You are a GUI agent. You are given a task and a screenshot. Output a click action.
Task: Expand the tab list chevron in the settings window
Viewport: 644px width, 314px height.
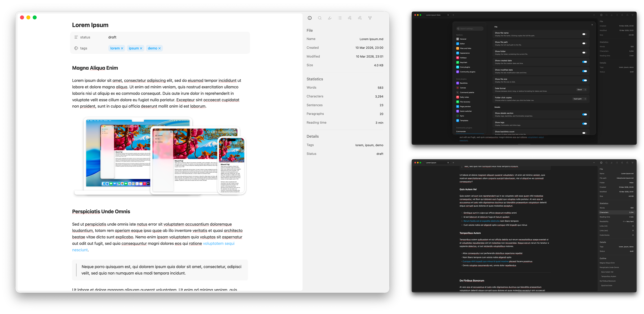(594, 15)
